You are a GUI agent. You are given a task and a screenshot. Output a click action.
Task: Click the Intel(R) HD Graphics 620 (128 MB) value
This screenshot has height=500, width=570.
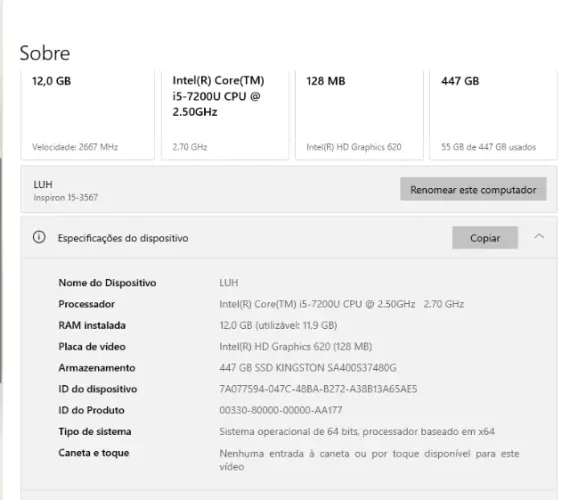[296, 347]
